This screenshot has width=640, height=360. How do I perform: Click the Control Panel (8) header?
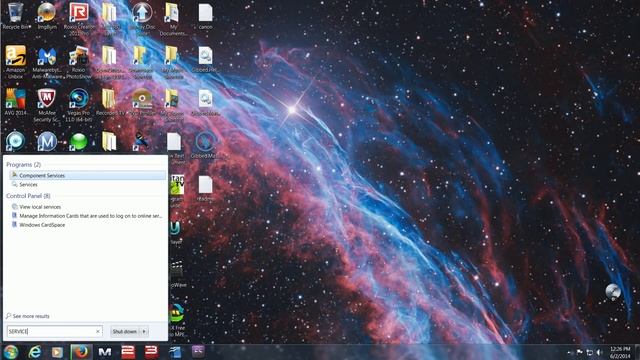click(28, 196)
